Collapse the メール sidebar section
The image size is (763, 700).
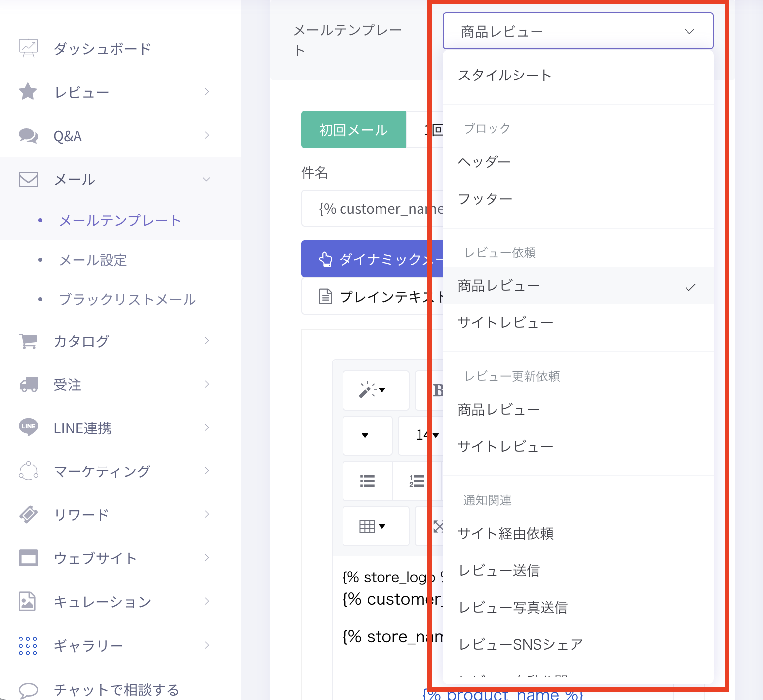click(x=206, y=179)
